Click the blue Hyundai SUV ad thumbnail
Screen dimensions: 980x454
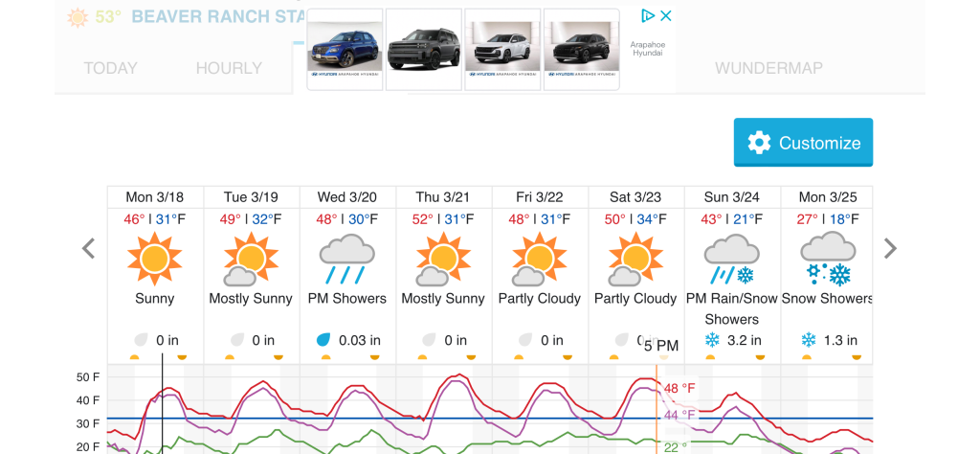click(x=345, y=49)
